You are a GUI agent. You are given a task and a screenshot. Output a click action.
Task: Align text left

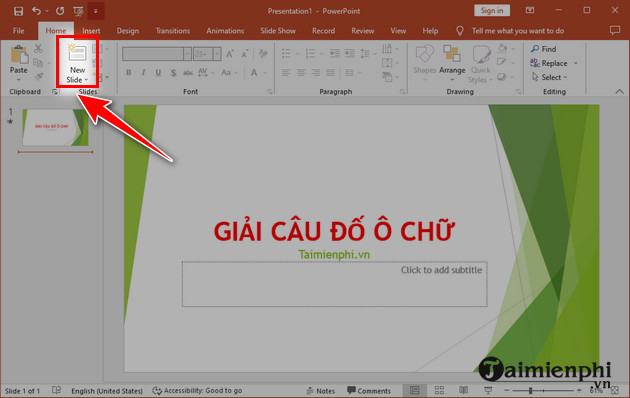(286, 73)
